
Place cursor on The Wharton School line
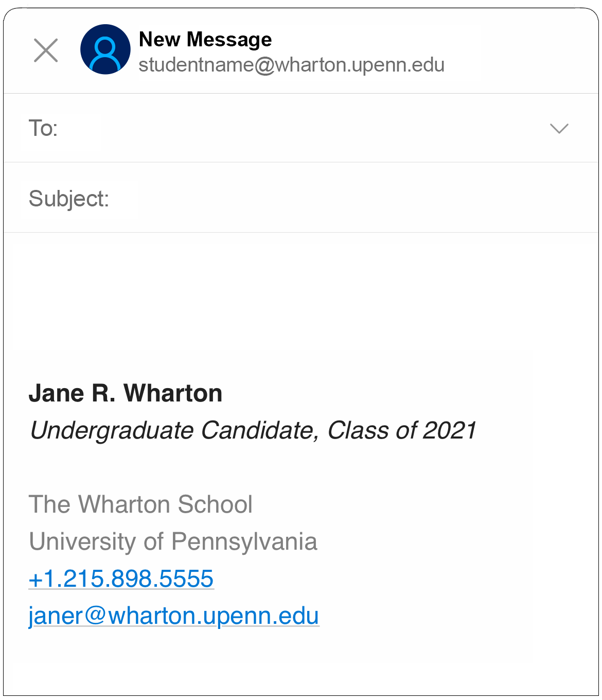click(140, 504)
